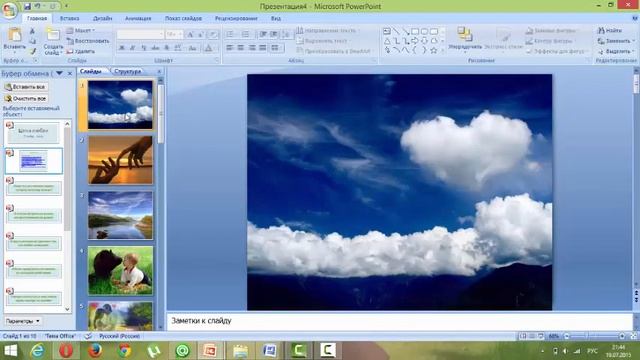Clear formatting with the eraser icon
Screen dimensions: 640x360
click(x=213, y=35)
